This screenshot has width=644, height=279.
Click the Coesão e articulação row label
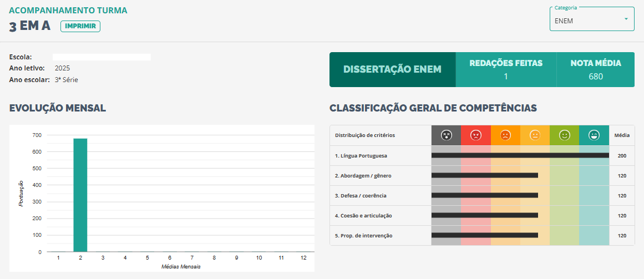pyautogui.click(x=363, y=215)
